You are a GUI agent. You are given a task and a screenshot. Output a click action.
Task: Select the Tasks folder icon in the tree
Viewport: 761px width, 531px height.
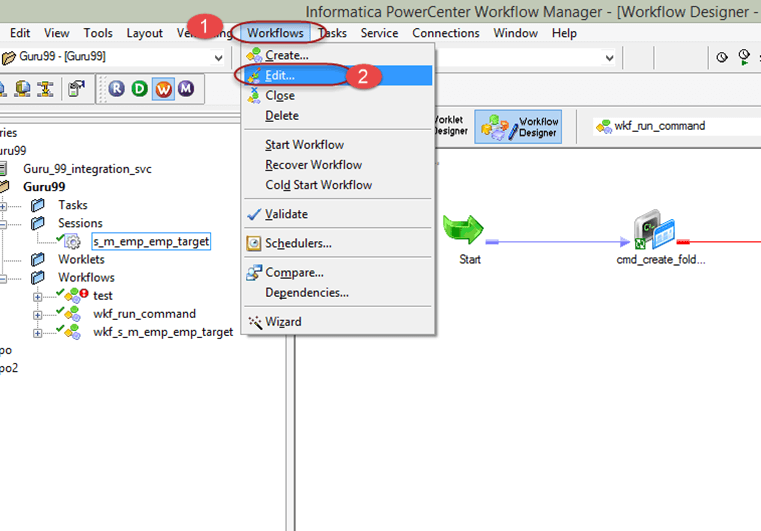38,205
